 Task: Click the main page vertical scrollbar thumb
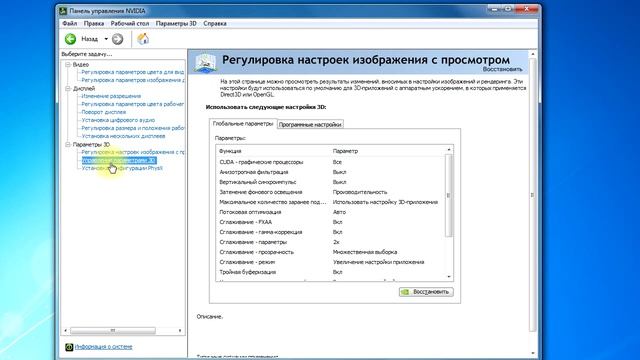pos(533,195)
